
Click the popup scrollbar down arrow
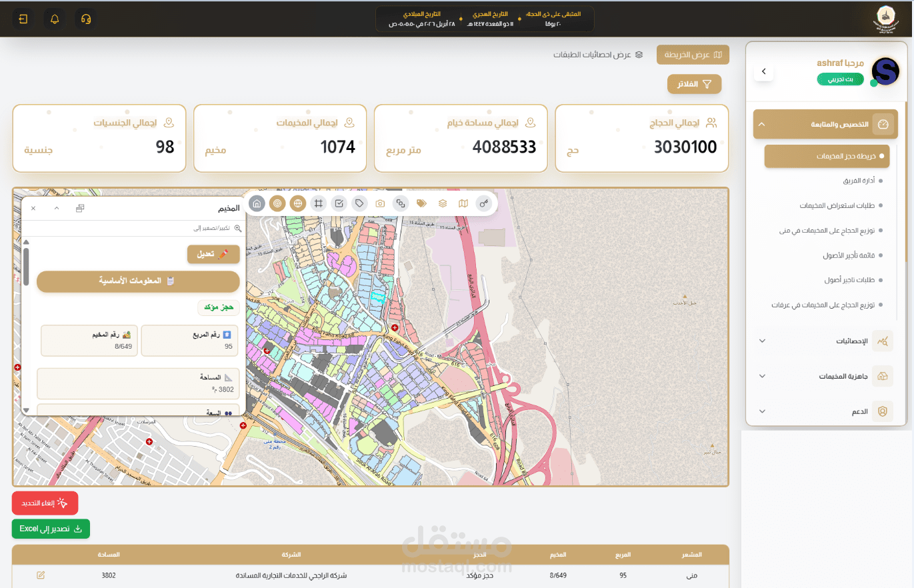tap(26, 410)
